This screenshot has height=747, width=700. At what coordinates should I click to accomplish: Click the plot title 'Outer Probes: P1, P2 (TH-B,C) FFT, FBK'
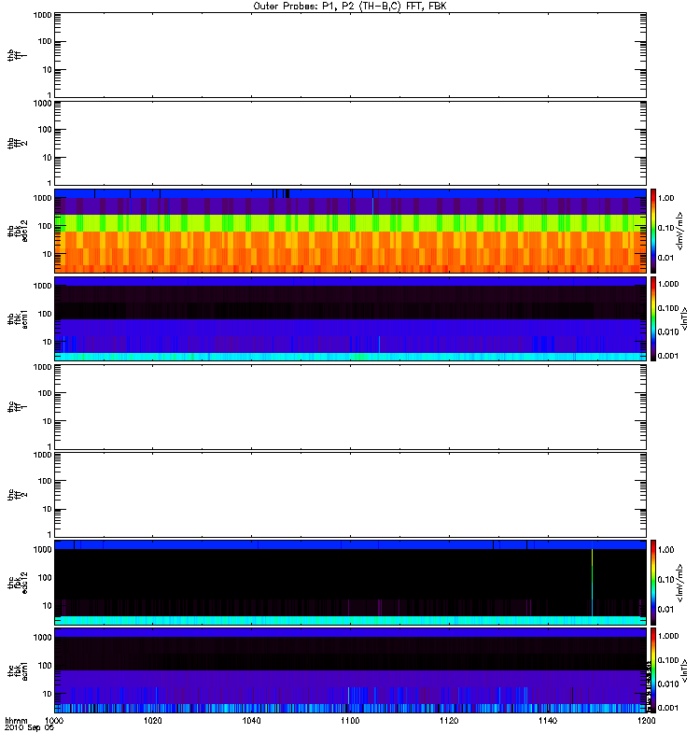pyautogui.click(x=350, y=7)
